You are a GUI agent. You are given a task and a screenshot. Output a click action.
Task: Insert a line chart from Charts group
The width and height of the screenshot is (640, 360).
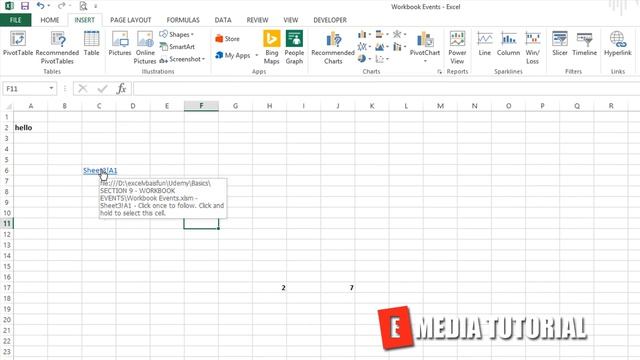click(364, 47)
